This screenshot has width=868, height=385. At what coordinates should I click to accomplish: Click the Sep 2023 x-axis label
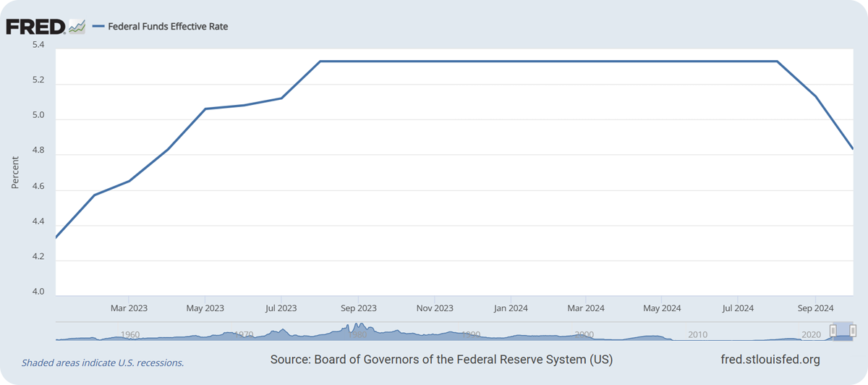coord(357,308)
